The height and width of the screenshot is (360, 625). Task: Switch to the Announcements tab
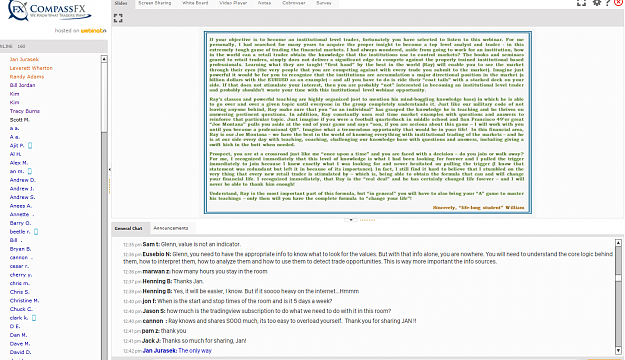171,228
